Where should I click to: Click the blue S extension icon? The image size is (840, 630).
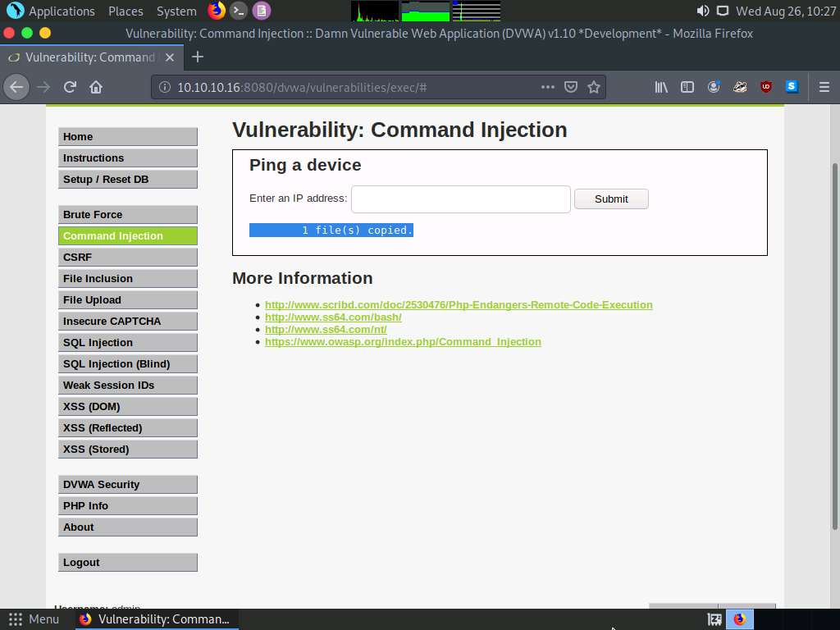pos(792,86)
